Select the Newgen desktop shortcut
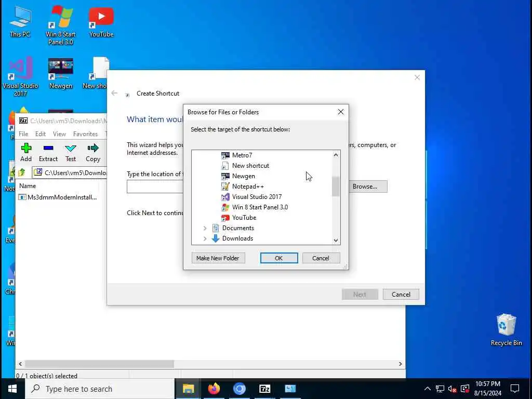The height and width of the screenshot is (399, 532). pyautogui.click(x=61, y=73)
